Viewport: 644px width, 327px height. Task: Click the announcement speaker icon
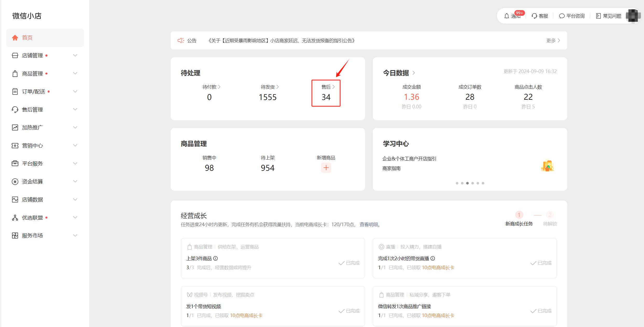pos(181,40)
